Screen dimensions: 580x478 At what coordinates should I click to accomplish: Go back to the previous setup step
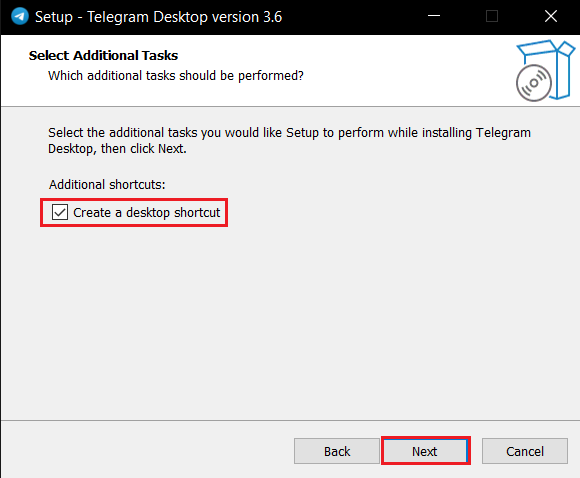pos(337,451)
